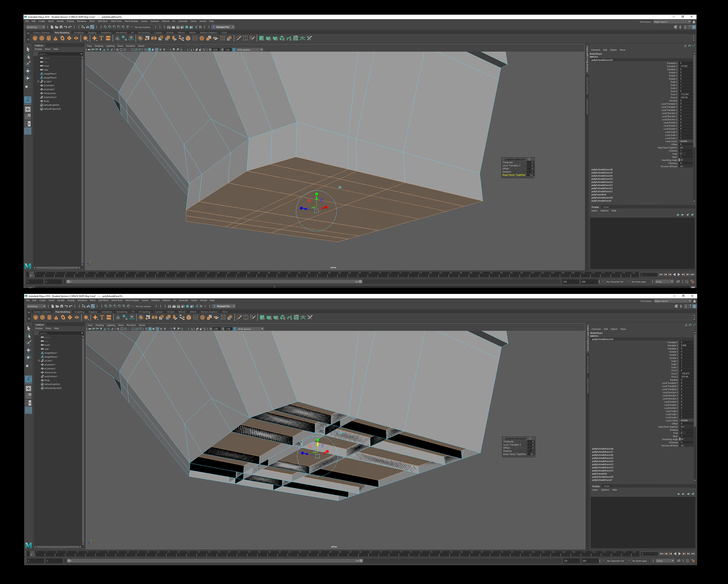Image resolution: width=728 pixels, height=584 pixels.
Task: Select the polygon Sphere tool on the Poly Modeling shelf
Action: tap(35, 38)
